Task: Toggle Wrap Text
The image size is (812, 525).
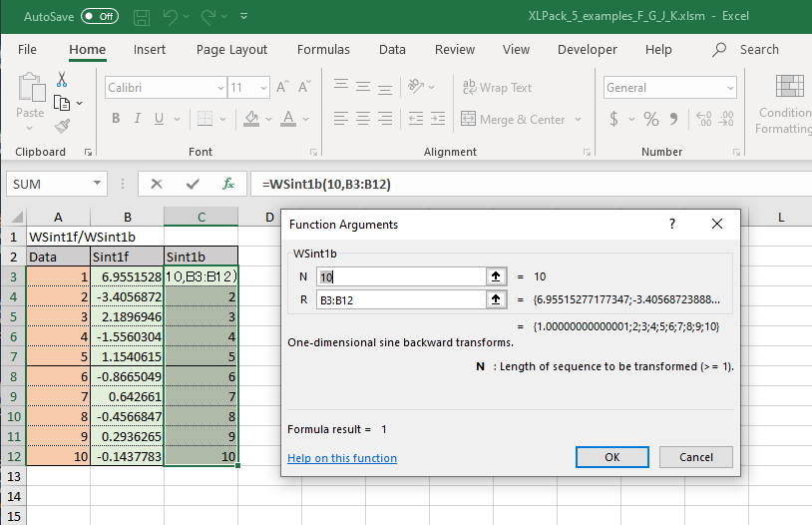Action: click(497, 88)
